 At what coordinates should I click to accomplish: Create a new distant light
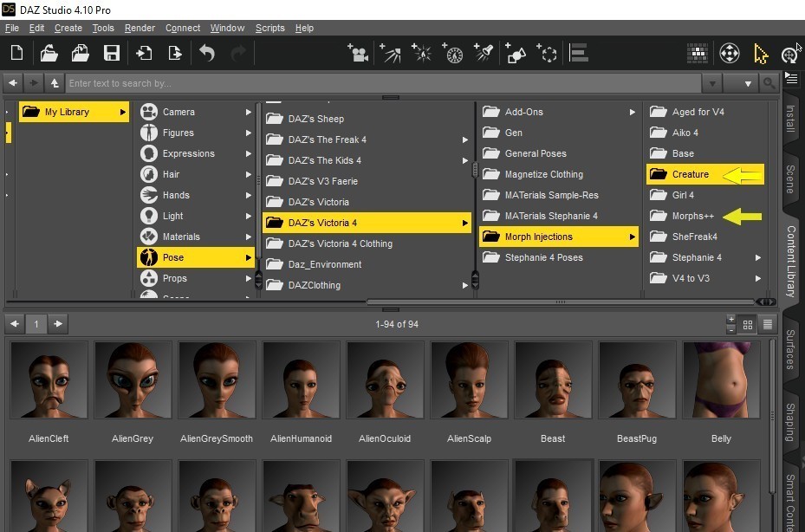[390, 53]
